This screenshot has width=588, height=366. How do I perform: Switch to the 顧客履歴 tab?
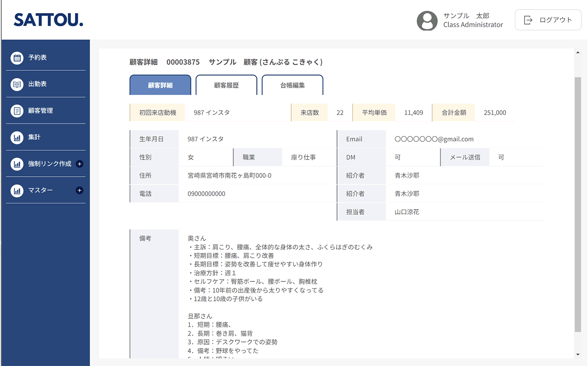pyautogui.click(x=226, y=85)
